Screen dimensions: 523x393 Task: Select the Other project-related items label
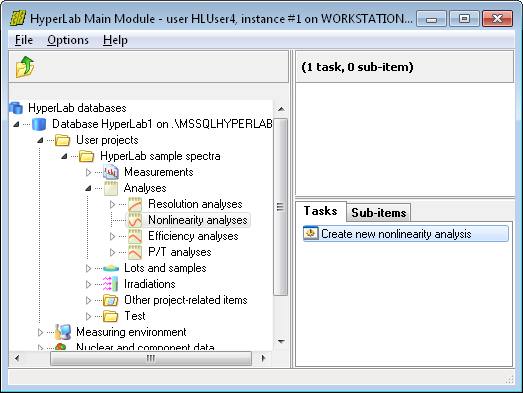click(186, 300)
